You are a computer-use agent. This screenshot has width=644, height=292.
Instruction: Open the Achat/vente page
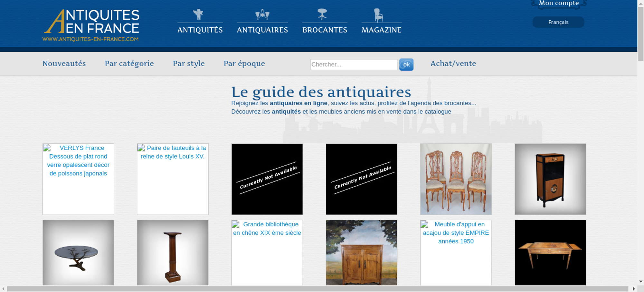[x=453, y=63]
